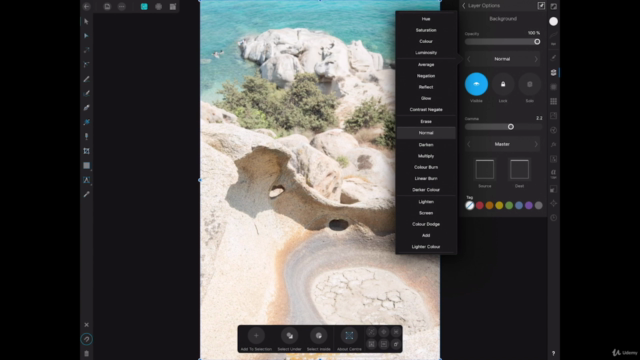The width and height of the screenshot is (640, 360).
Task: Go back using top-left arrow
Action: pyautogui.click(x=87, y=7)
